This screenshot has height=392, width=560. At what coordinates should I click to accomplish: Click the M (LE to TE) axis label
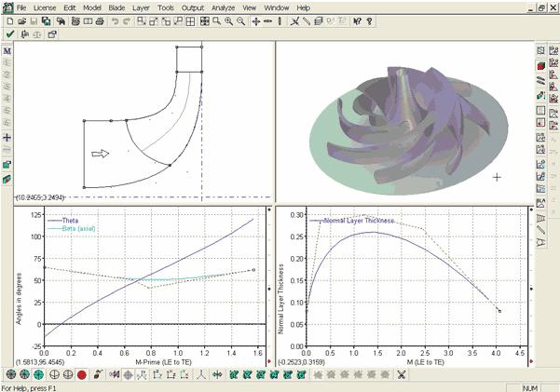coord(425,362)
